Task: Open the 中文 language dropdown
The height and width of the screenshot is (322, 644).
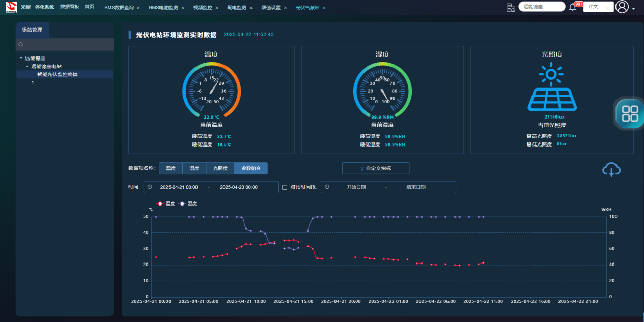Action: (x=598, y=7)
